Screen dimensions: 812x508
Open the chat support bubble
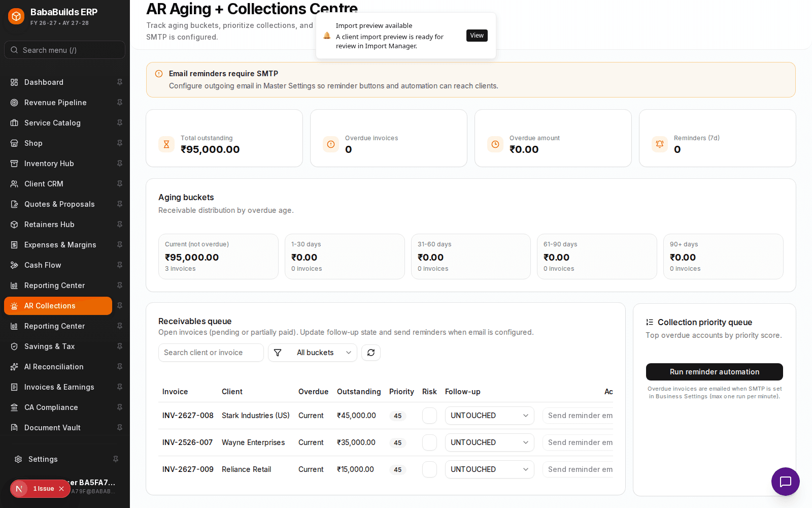(x=786, y=482)
